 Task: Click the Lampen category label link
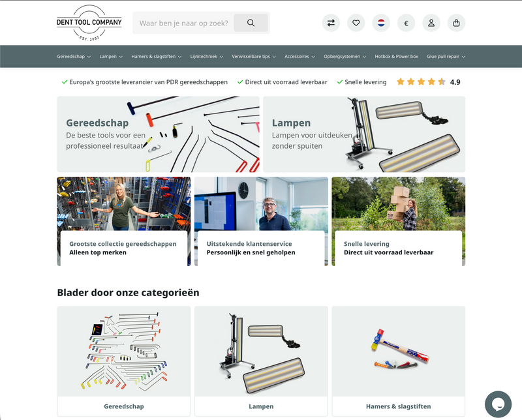[261, 406]
